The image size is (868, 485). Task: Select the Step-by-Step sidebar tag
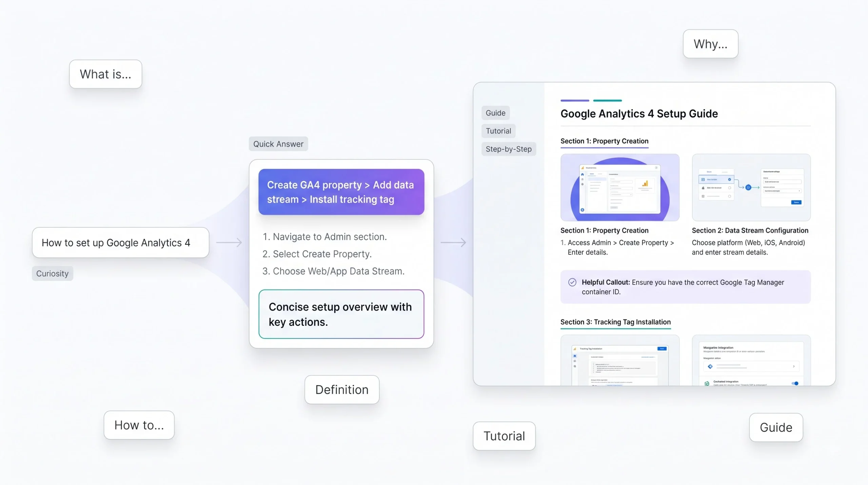(x=509, y=149)
